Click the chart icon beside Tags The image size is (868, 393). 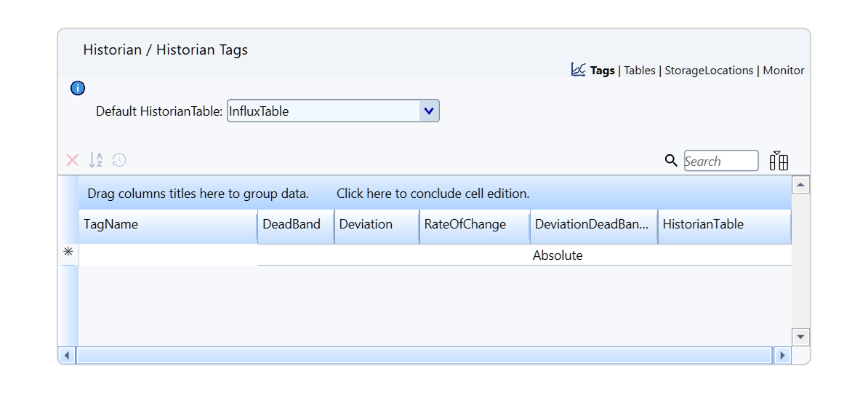(579, 70)
